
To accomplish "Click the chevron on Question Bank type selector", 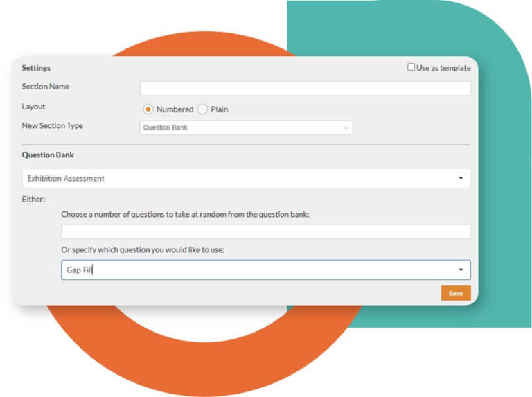I will (346, 128).
